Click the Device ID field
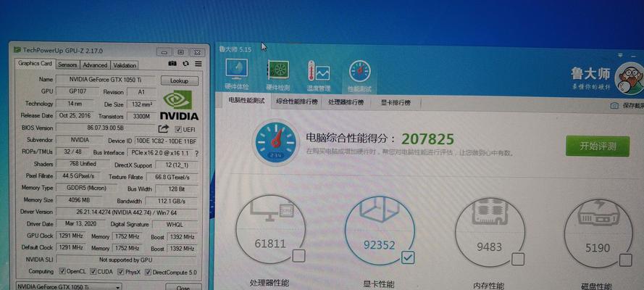Viewport: 644px width, 290px height. tap(166, 141)
